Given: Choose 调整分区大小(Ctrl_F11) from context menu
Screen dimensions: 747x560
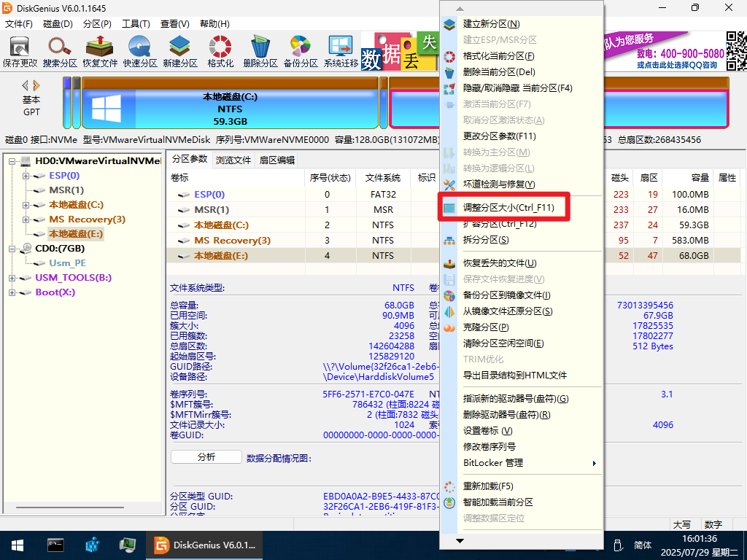Looking at the screenshot, I should 508,208.
